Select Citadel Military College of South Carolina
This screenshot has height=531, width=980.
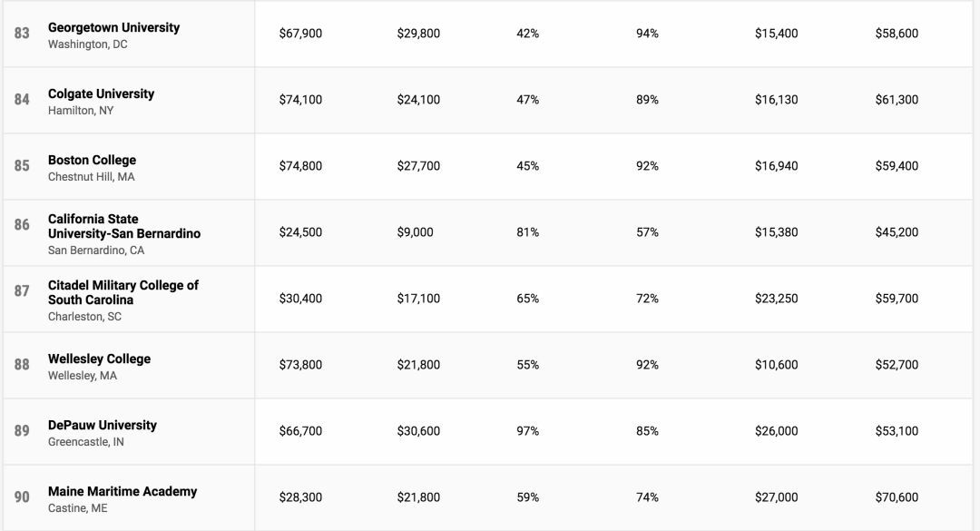(123, 292)
